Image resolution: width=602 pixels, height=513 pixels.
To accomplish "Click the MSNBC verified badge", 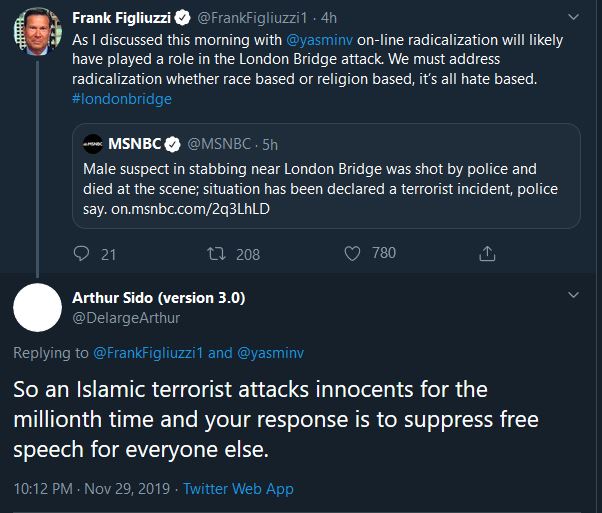I will point(173,144).
